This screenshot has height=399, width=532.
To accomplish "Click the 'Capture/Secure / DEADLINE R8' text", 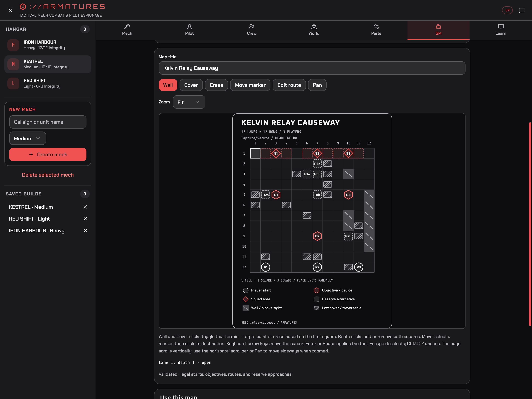I will pos(269,138).
